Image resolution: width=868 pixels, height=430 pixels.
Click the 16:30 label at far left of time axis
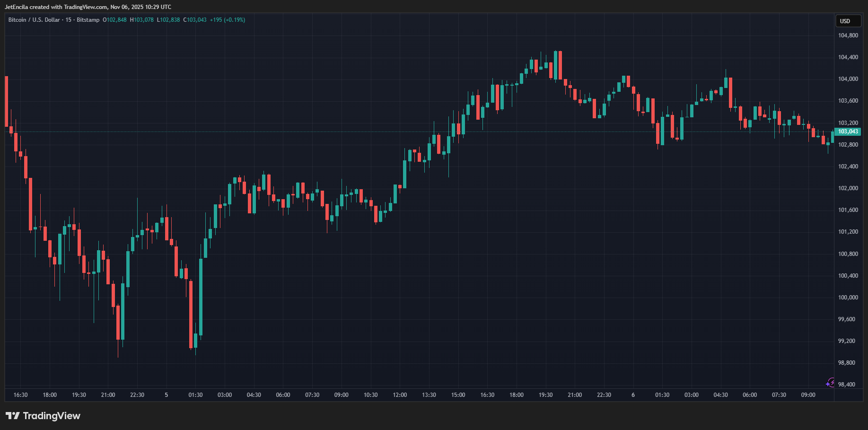(x=20, y=395)
